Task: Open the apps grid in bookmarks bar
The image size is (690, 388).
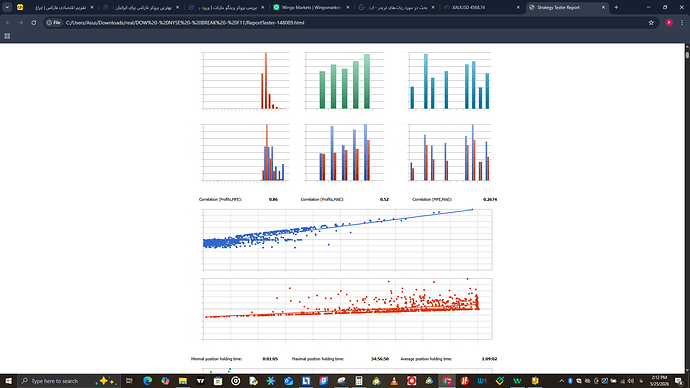Action: (x=7, y=36)
